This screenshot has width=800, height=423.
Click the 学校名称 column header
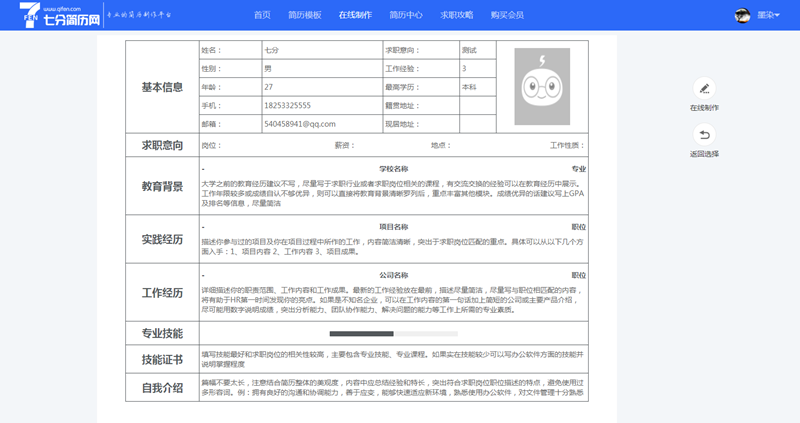(x=393, y=169)
